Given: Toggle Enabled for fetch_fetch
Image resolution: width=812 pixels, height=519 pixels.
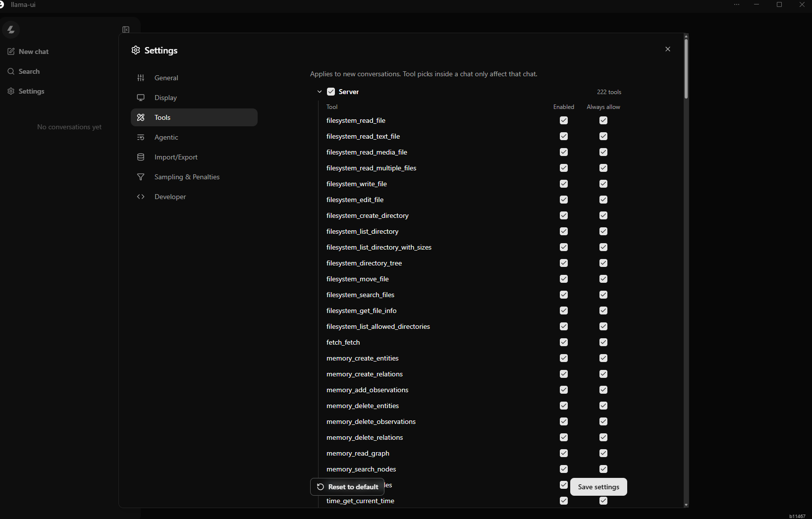Looking at the screenshot, I should 564,342.
